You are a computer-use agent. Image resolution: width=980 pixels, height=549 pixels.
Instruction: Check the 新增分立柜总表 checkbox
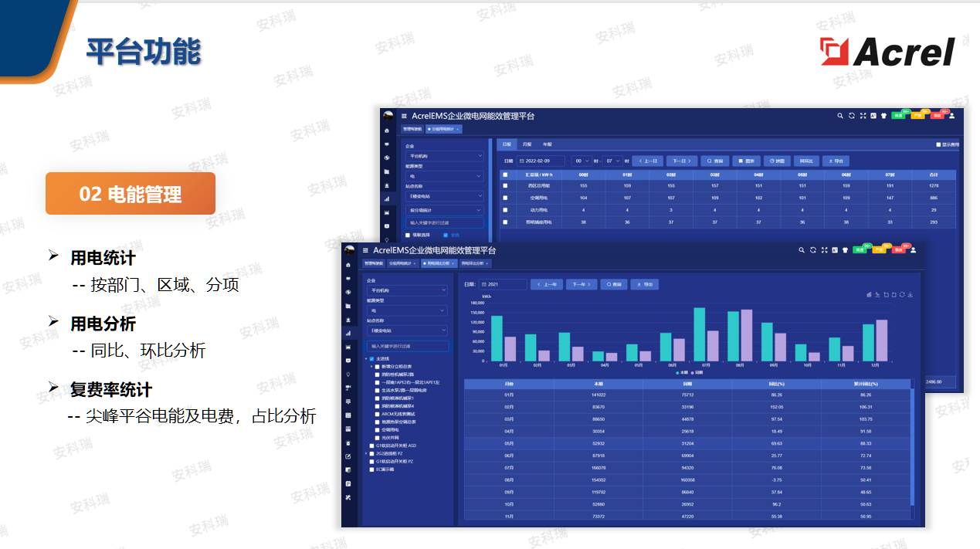[x=377, y=367]
